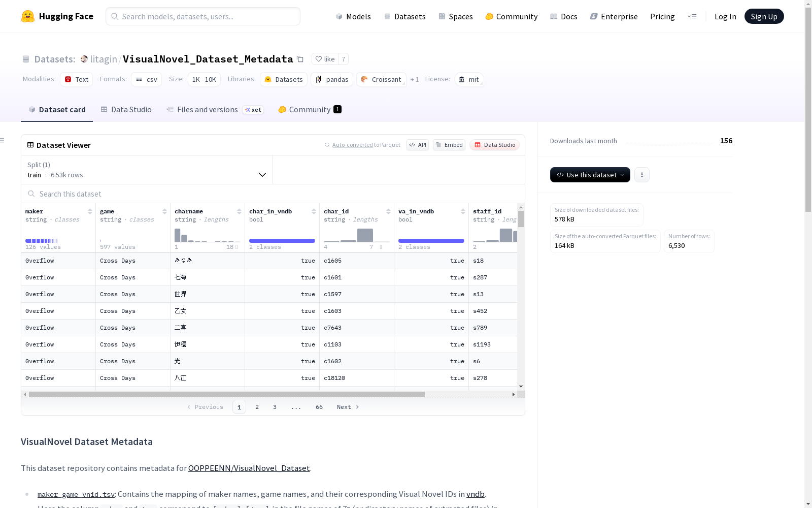Go to page 3 of the table

coord(275,407)
